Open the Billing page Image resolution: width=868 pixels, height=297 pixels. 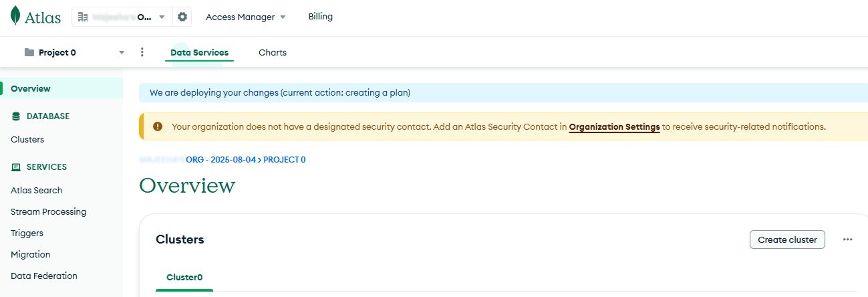tap(320, 17)
